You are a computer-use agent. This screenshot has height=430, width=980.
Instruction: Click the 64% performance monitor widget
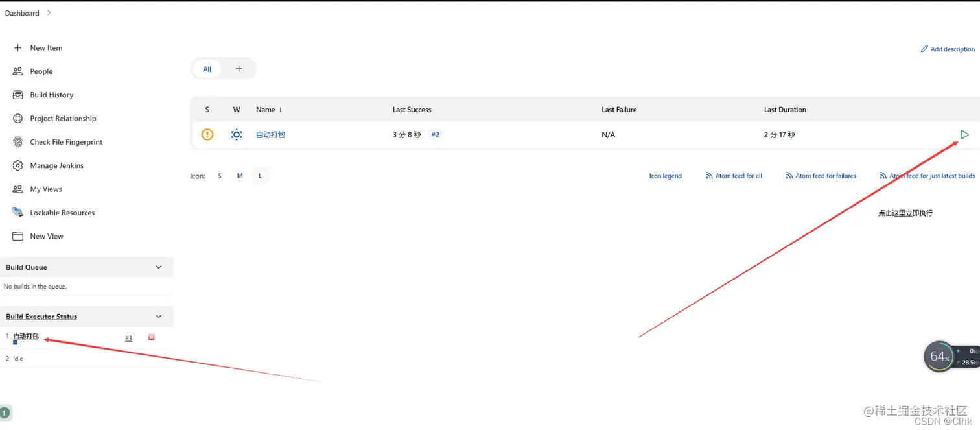pos(939,357)
